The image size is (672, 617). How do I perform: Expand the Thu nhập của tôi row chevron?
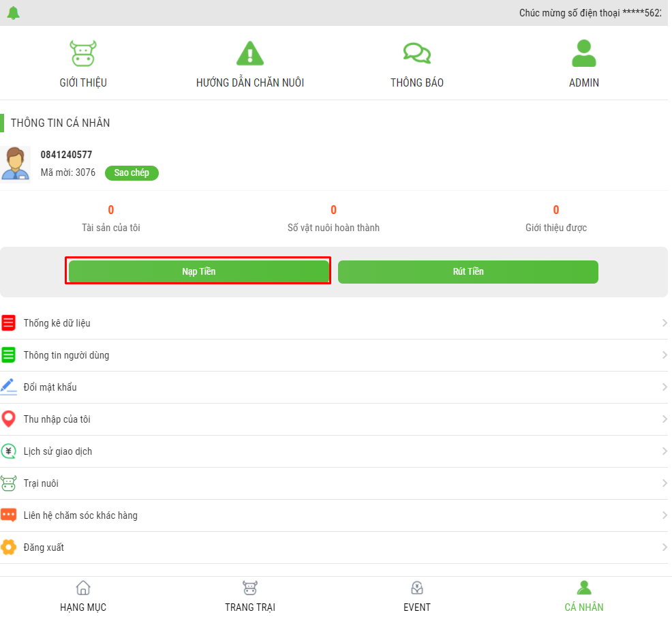[x=664, y=419]
